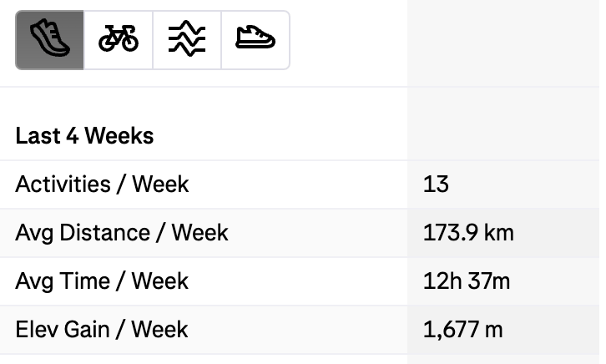Click the "37m" minutes in time value
This screenshot has width=606, height=364.
coord(492,281)
